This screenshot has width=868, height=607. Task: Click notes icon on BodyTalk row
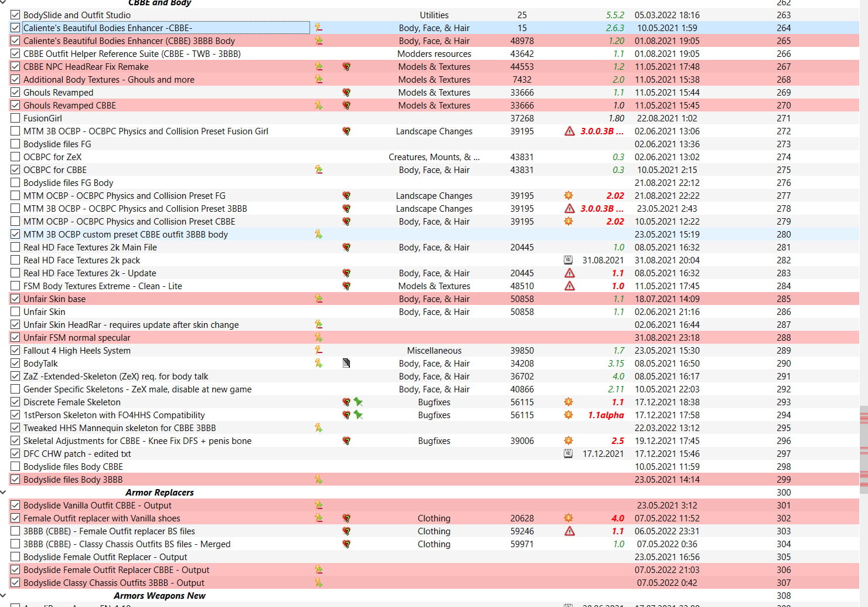[x=346, y=364]
